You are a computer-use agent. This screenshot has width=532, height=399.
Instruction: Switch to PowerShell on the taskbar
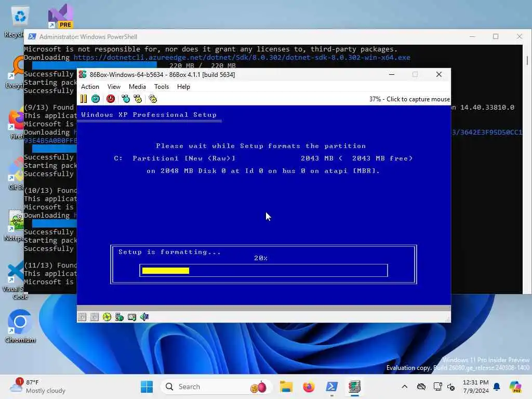click(331, 387)
